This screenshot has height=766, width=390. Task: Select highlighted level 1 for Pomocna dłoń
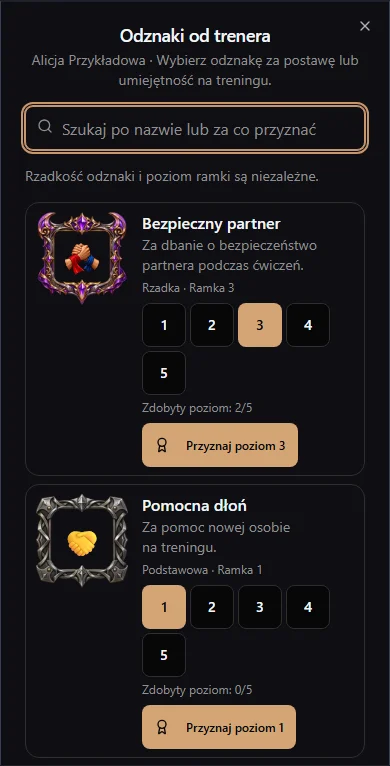pos(164,607)
